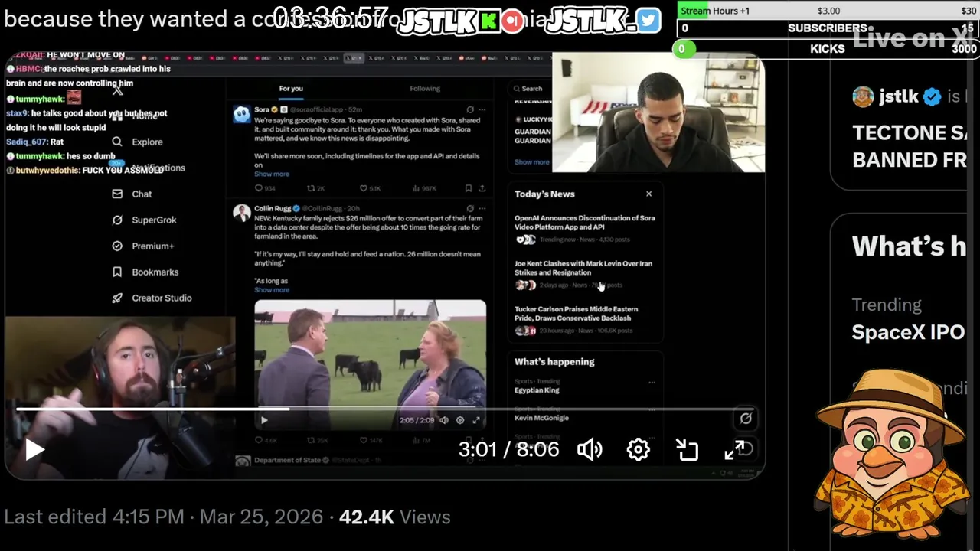
Task: Open more options on Collin Rugg post
Action: tap(482, 208)
